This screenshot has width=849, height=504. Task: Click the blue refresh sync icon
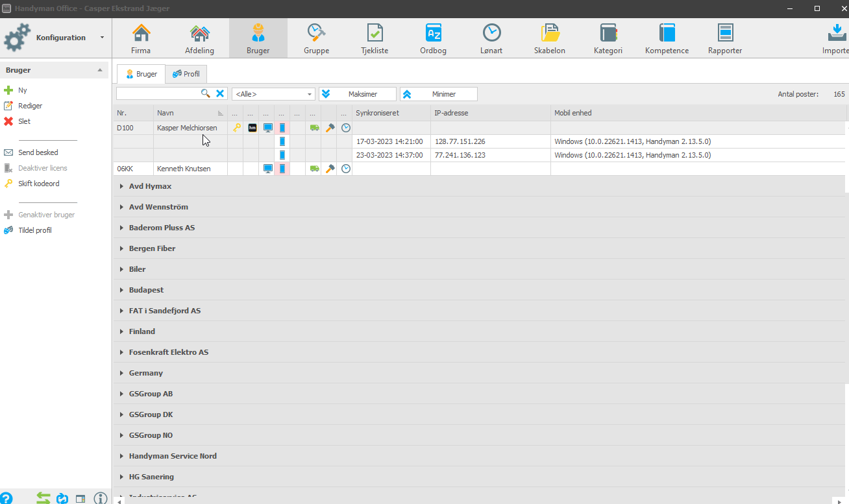tap(62, 498)
